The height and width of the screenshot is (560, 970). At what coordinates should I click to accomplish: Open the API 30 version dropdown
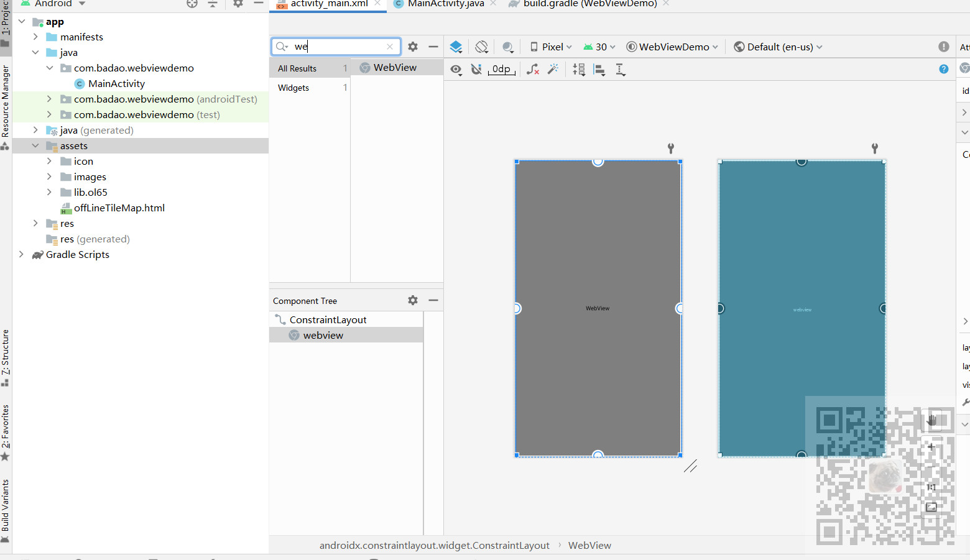point(599,47)
